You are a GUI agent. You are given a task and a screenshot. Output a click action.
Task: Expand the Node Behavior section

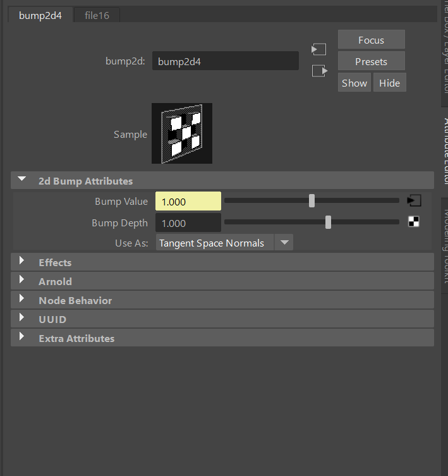pos(23,300)
